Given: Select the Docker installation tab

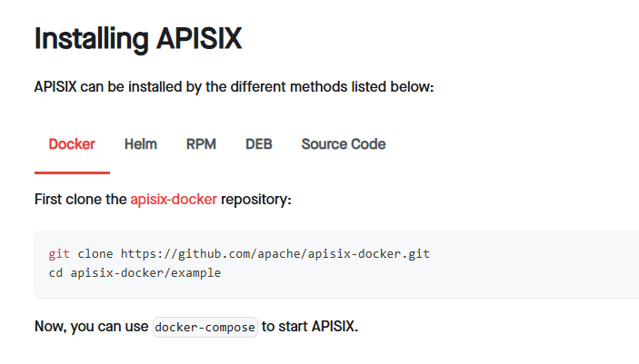Looking at the screenshot, I should point(72,144).
